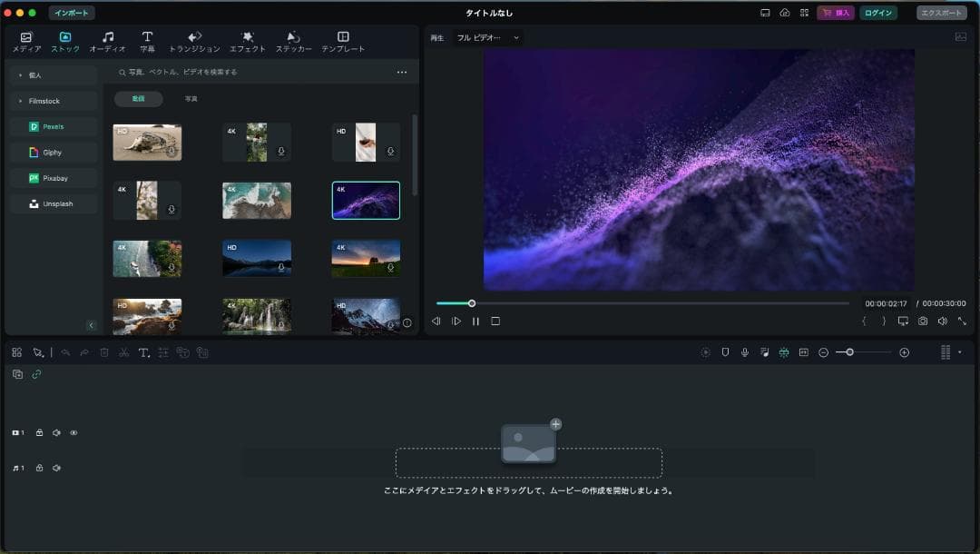Lock the video track with the padlock icon
Image resolution: width=980 pixels, height=554 pixels.
pyautogui.click(x=39, y=433)
